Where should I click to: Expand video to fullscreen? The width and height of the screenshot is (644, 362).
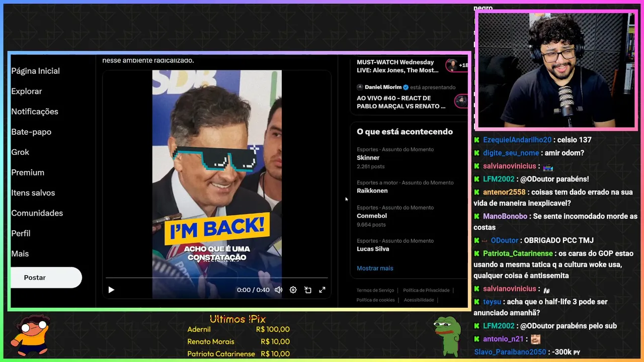(x=322, y=290)
